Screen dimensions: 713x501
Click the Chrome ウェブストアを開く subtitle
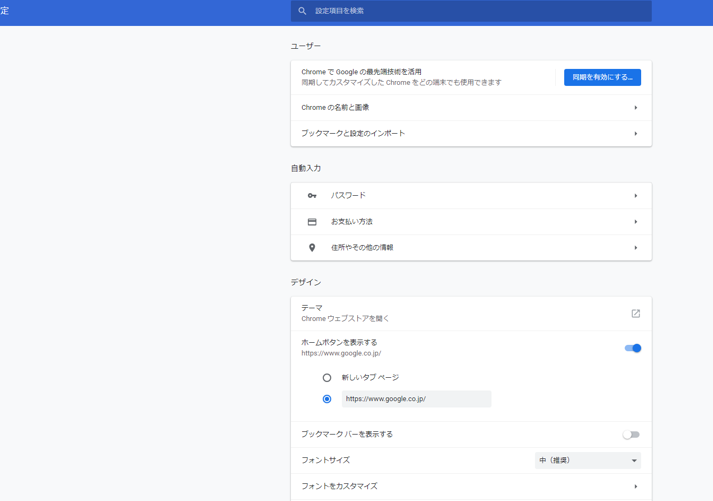coord(345,319)
